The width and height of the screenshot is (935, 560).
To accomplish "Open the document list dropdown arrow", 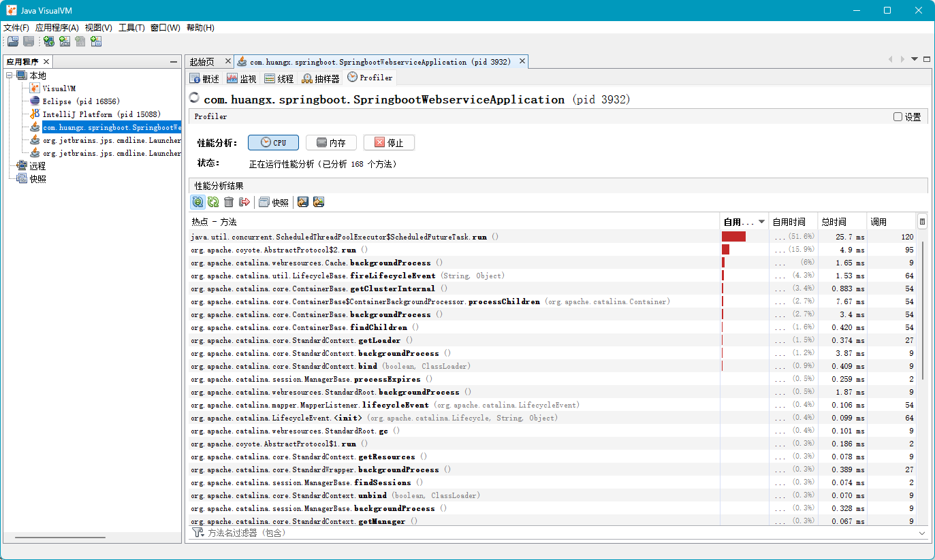I will click(915, 59).
